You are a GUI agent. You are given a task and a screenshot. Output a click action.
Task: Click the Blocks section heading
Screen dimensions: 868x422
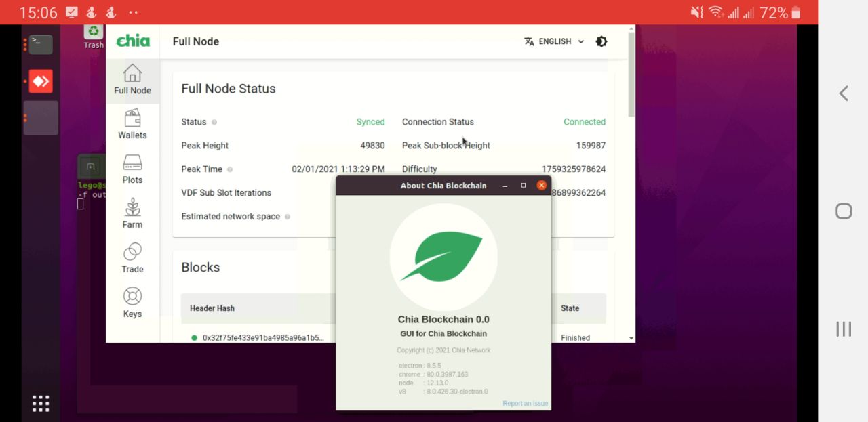(201, 268)
